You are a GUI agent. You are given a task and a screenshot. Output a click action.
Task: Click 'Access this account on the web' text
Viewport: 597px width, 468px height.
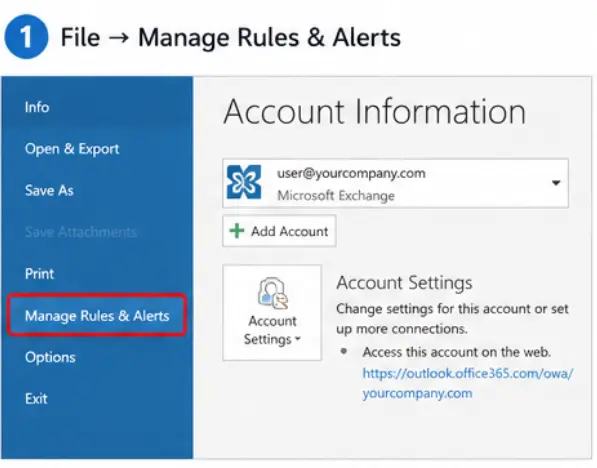(457, 352)
